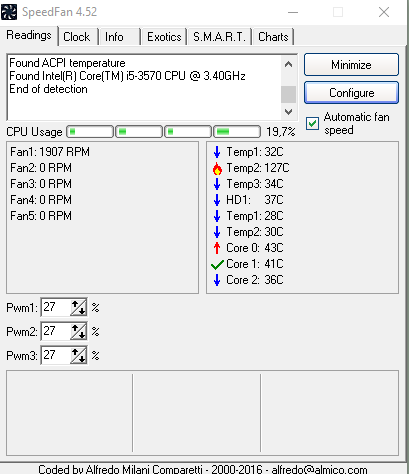Image resolution: width=409 pixels, height=474 pixels.
Task: Switch to the Readings tab
Action: coord(29,35)
